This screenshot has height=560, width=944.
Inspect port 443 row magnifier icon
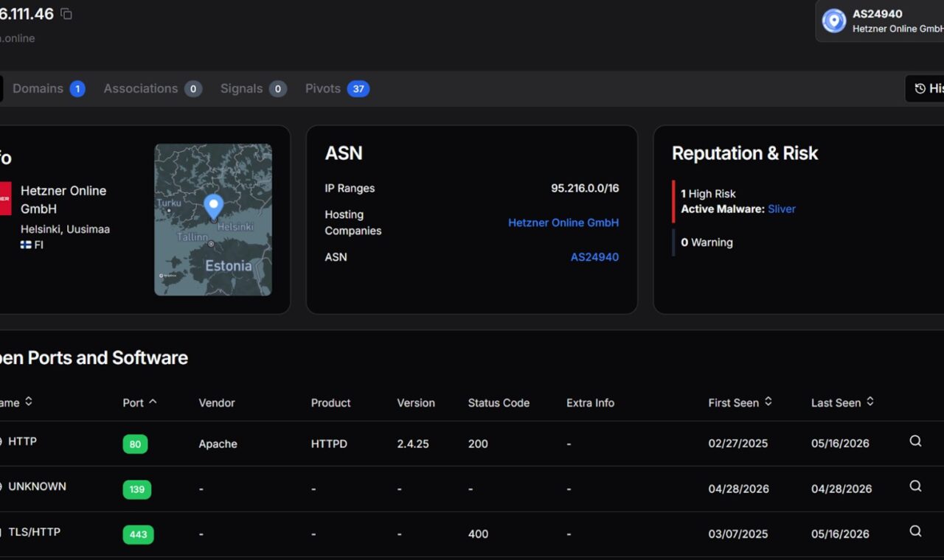[x=915, y=531]
